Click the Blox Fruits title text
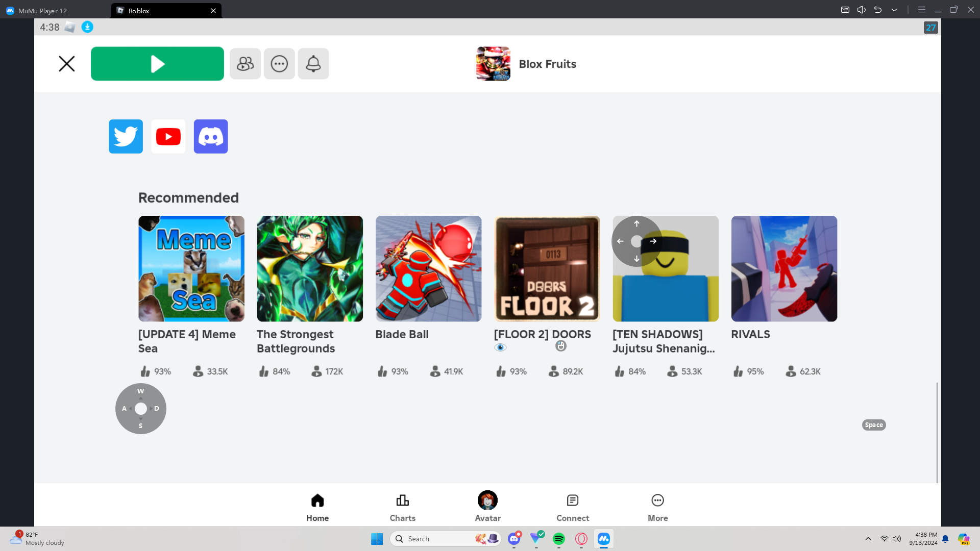980x551 pixels. click(x=548, y=64)
